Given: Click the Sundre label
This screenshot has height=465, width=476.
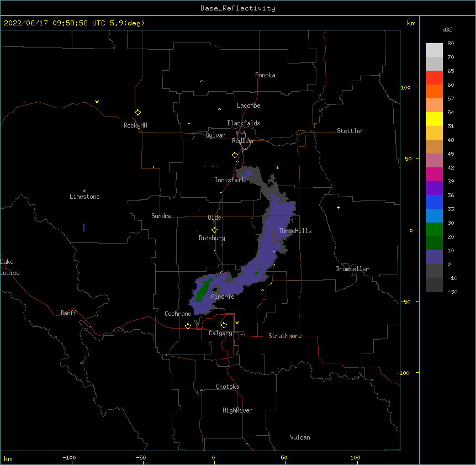Looking at the screenshot, I should (161, 216).
